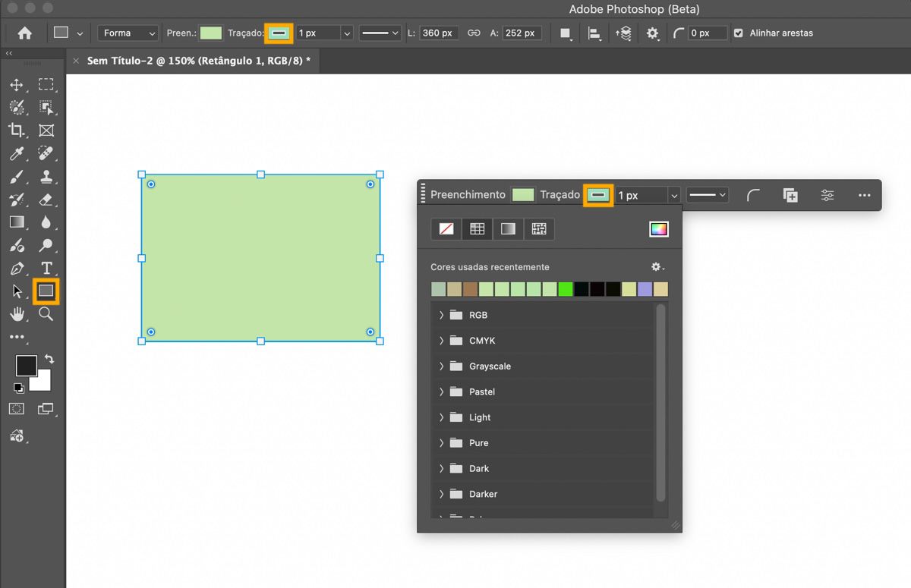Image resolution: width=911 pixels, height=588 pixels.
Task: Select the Horizontal Type tool
Action: coord(46,269)
